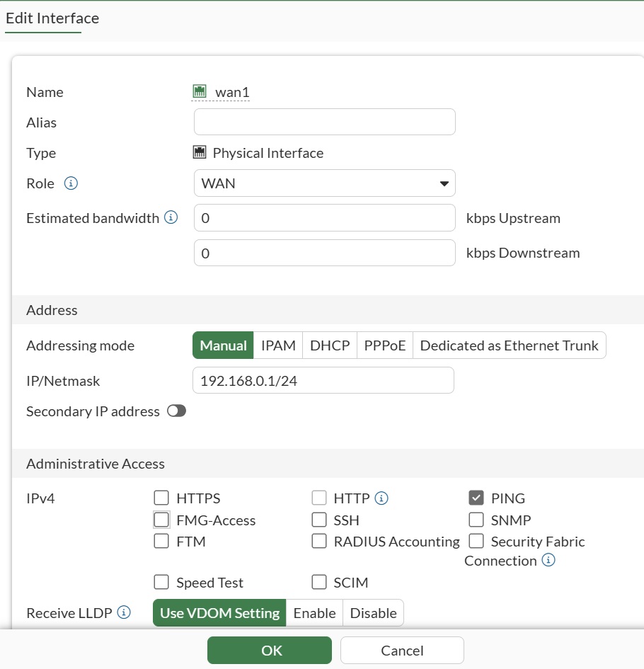
Task: Click the Administrative Access section header
Action: pyautogui.click(x=96, y=464)
